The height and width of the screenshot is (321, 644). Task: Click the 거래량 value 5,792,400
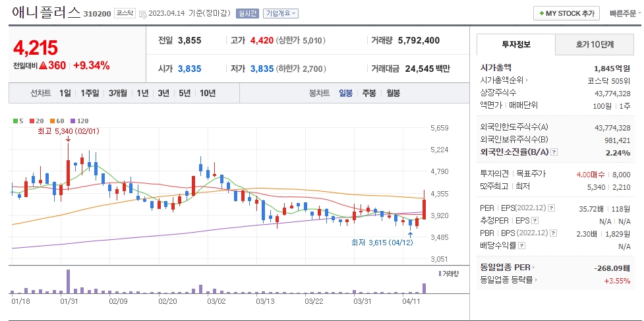pyautogui.click(x=419, y=40)
